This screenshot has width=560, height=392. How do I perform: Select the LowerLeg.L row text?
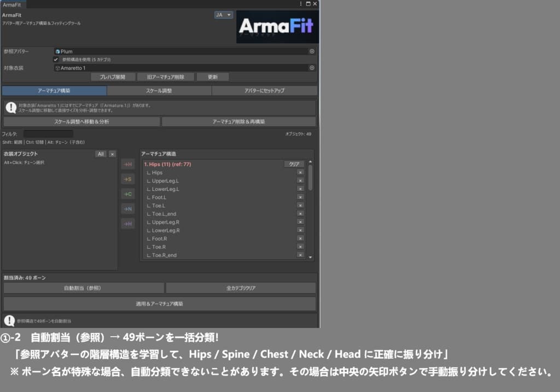click(x=165, y=189)
